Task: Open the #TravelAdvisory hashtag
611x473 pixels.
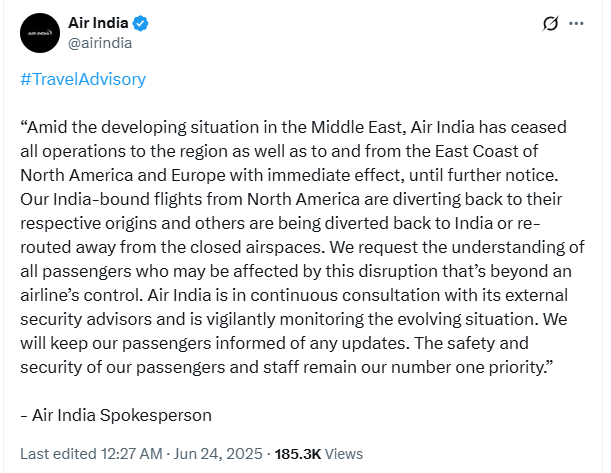Action: [x=83, y=79]
